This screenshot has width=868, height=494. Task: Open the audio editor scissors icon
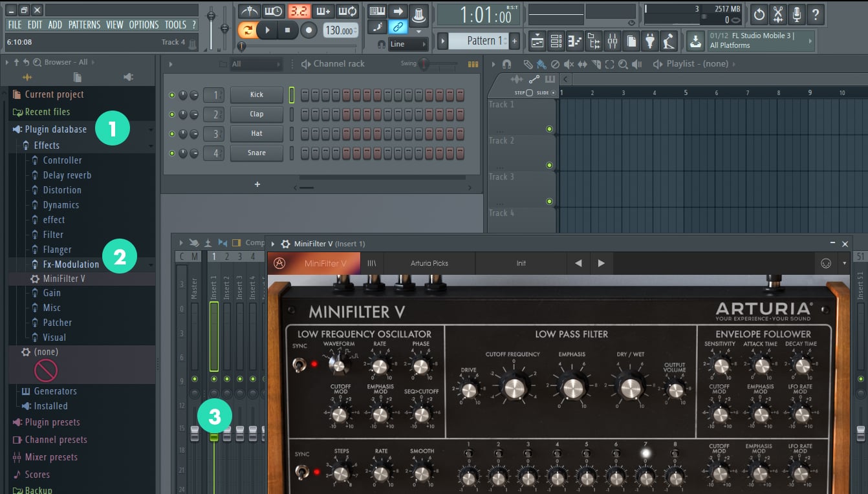(x=778, y=13)
